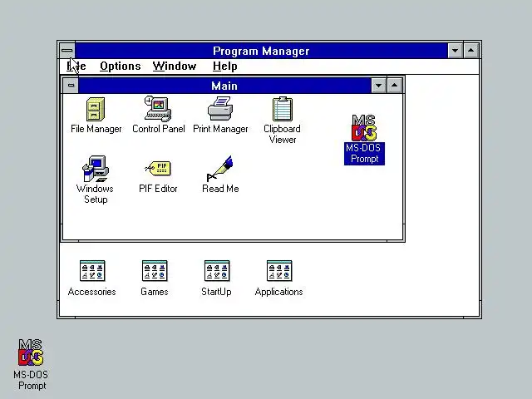This screenshot has width=532, height=399.
Task: Minimize the Main group window
Action: pos(379,86)
